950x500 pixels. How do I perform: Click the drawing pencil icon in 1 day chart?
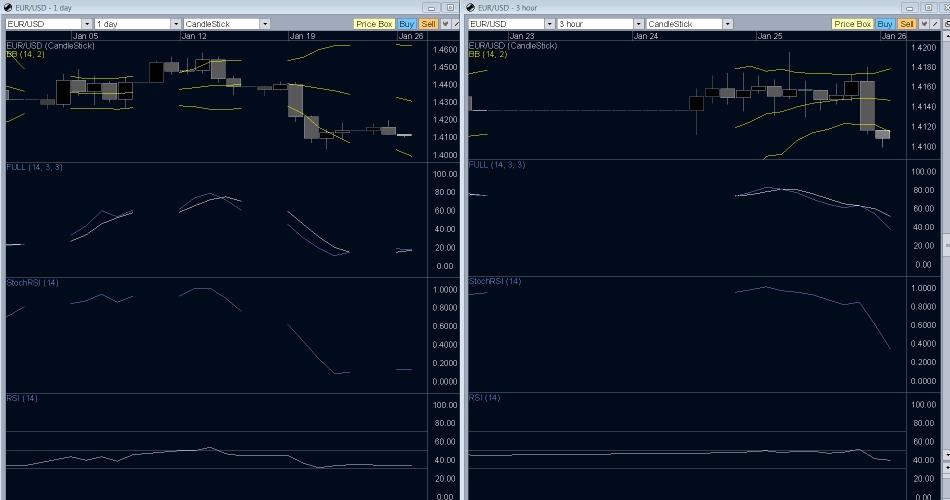pos(456,24)
